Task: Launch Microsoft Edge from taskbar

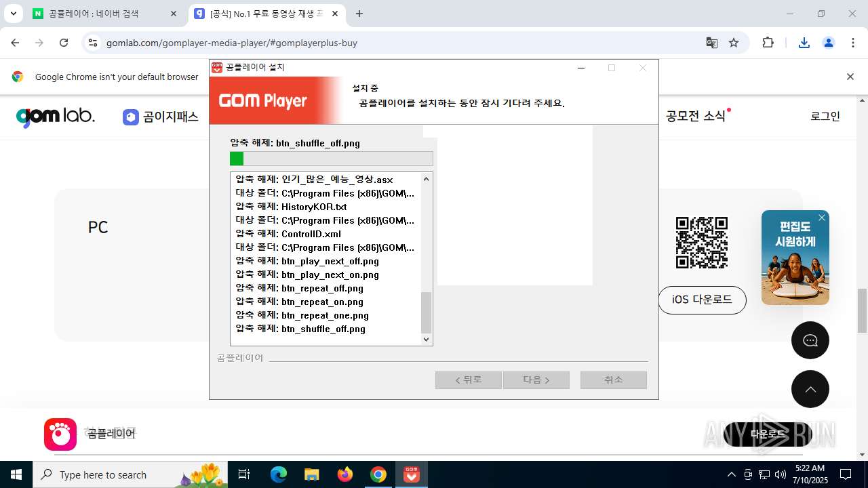Action: pyautogui.click(x=279, y=474)
